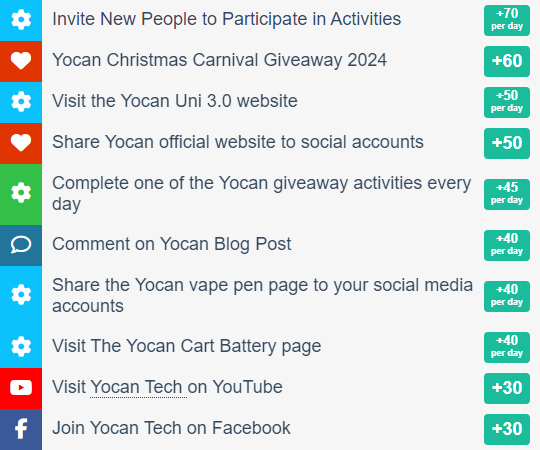Click the speech bubble icon for Blog Post comment
This screenshot has width=540, height=450.
point(21,245)
